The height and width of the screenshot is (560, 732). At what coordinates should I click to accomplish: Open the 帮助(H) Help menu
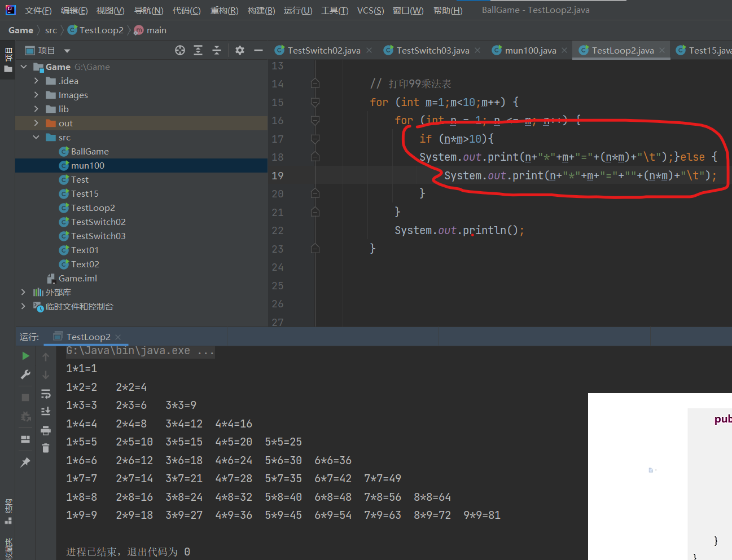click(448, 10)
